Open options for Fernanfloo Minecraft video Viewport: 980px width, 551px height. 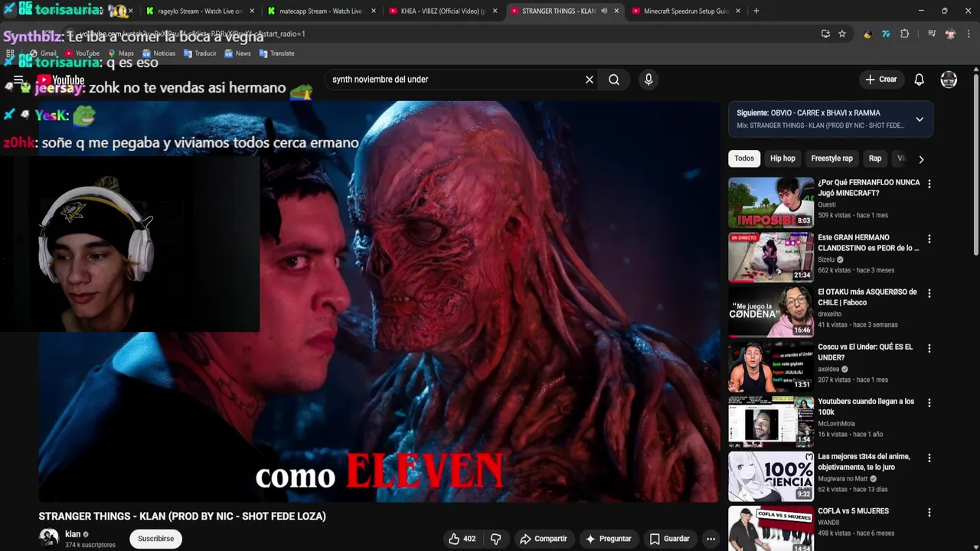(x=929, y=184)
